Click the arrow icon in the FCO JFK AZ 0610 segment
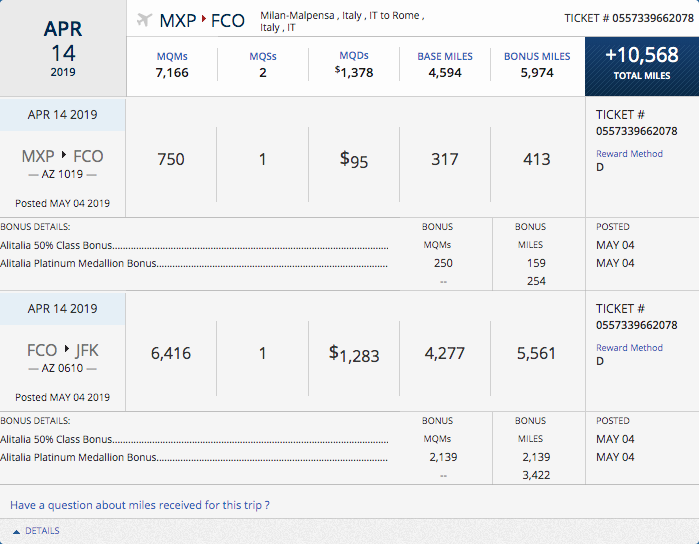Screen dimensions: 699x544 click(x=64, y=351)
